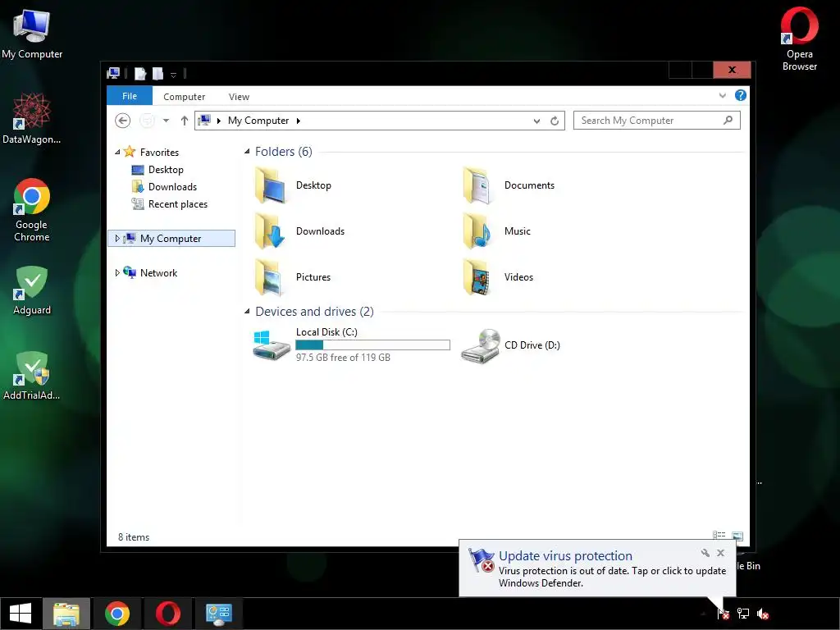Switch to details view layout icon
Screen dimensions: 840x630
coord(719,535)
